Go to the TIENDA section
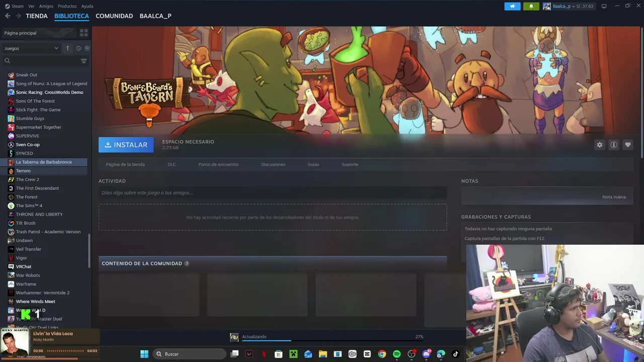 (37, 16)
